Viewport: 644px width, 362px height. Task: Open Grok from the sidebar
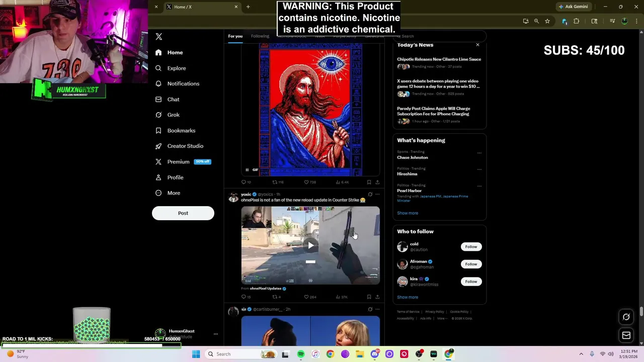point(168,115)
